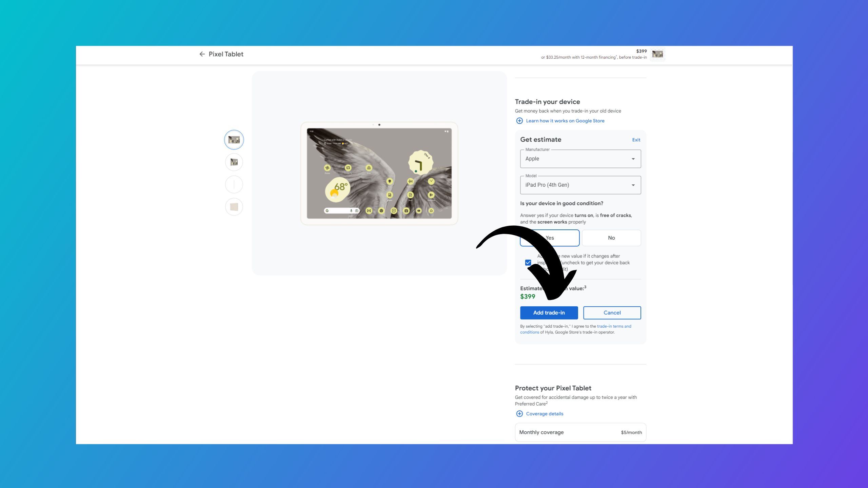Select the third thin side-view thumbnail
Image resolution: width=868 pixels, height=488 pixels.
234,184
